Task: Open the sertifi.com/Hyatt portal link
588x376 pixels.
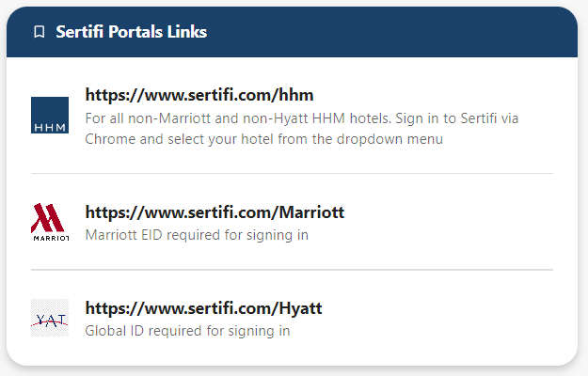Action: point(203,307)
